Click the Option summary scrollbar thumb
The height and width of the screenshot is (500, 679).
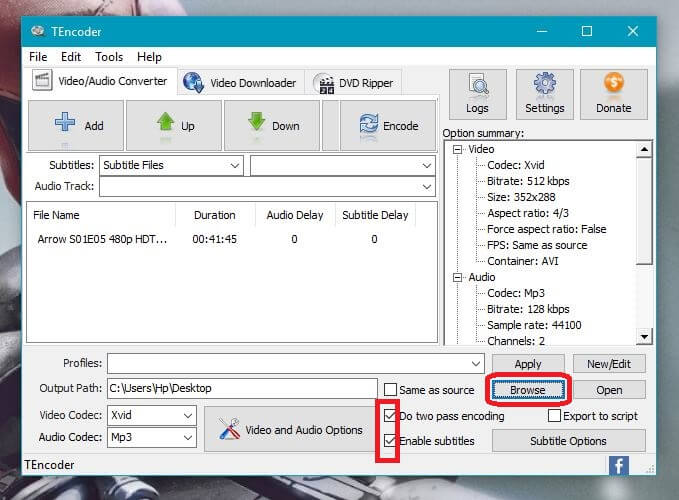pos(644,211)
